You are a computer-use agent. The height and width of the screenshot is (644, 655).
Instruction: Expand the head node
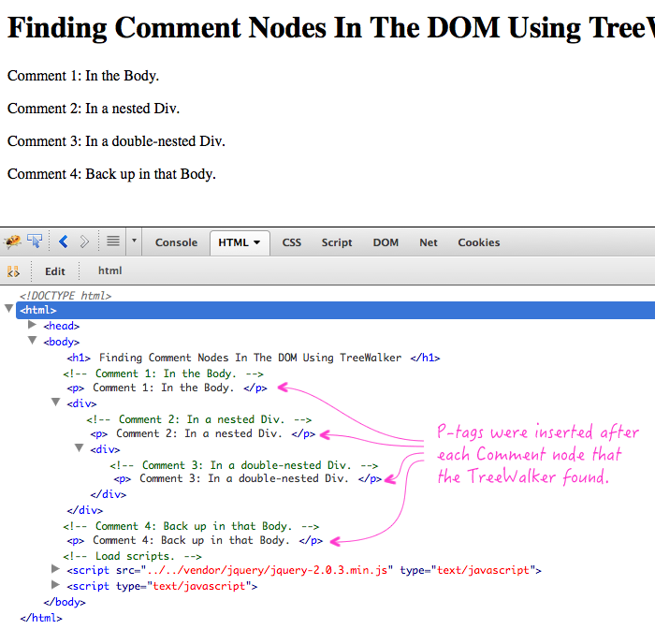pyautogui.click(x=32, y=324)
